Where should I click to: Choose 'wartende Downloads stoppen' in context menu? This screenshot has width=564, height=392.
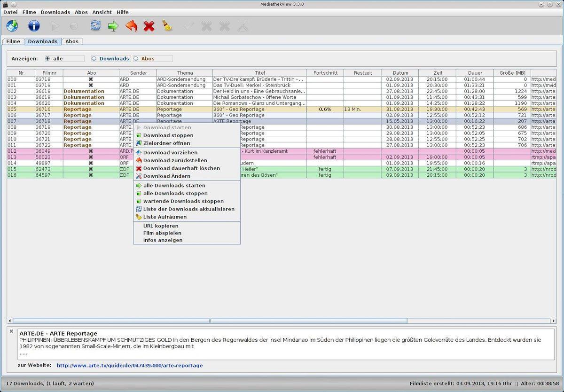pos(187,201)
